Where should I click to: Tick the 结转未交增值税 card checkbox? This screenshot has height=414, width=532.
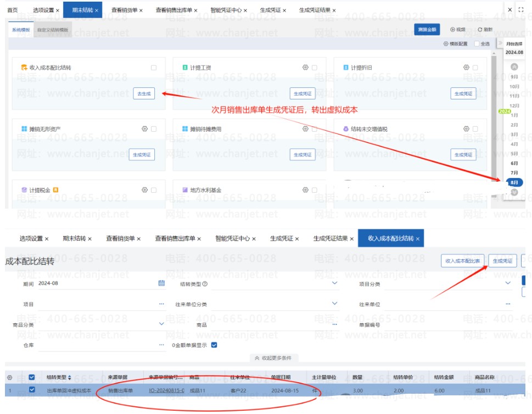[475, 129]
